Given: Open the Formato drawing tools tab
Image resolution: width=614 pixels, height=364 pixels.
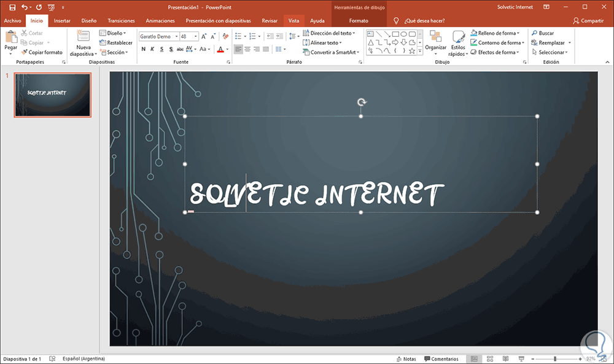Looking at the screenshot, I should click(x=359, y=21).
